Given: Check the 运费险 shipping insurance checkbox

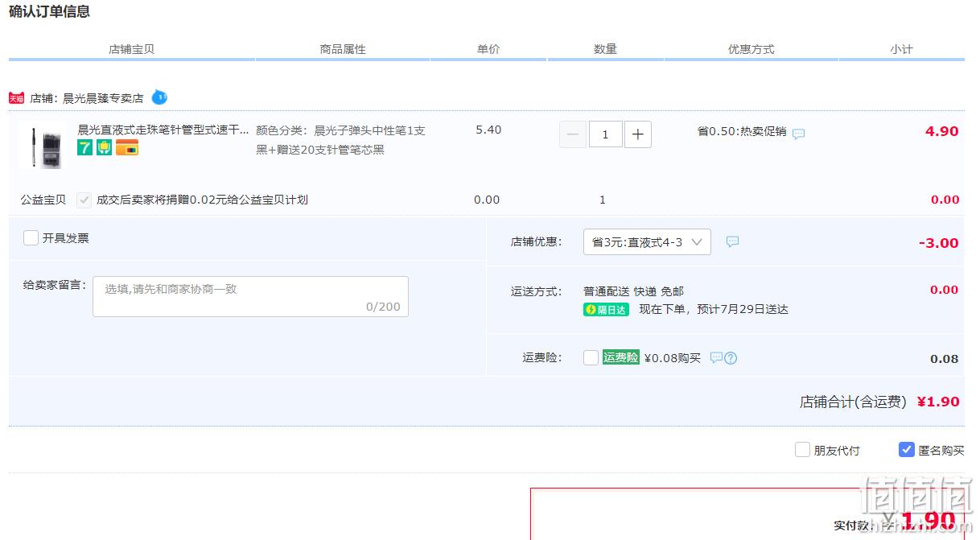Looking at the screenshot, I should (591, 357).
